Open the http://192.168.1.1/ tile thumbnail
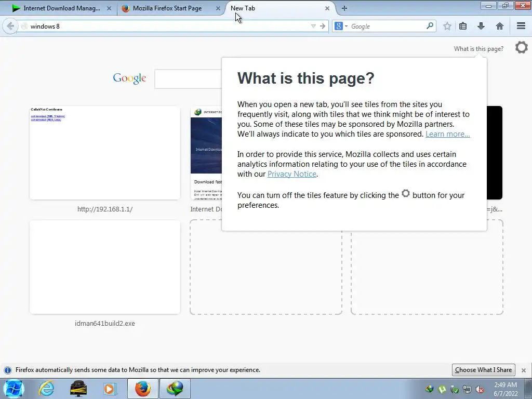The height and width of the screenshot is (399, 532). pos(105,153)
